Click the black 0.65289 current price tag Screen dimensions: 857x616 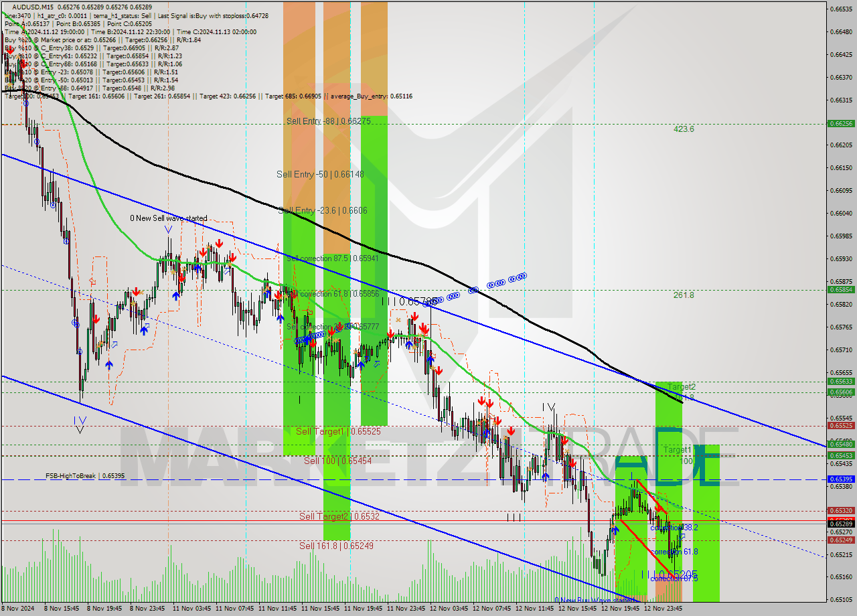pos(840,524)
